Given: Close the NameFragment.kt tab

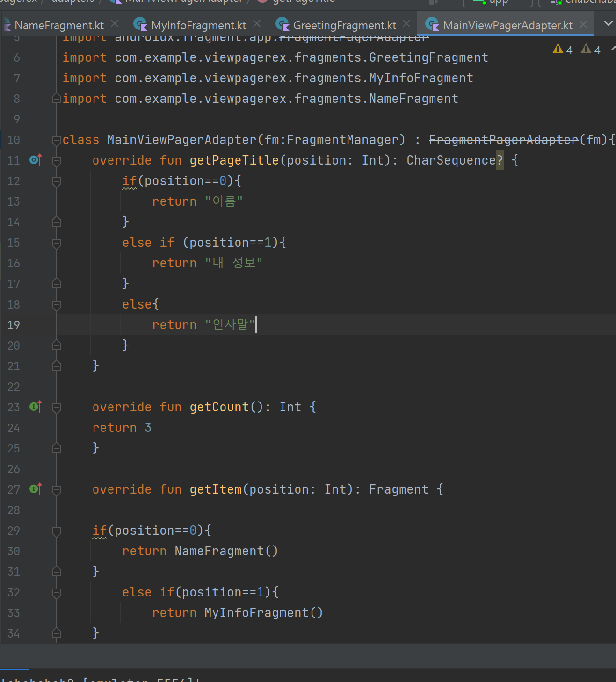Looking at the screenshot, I should pos(115,24).
